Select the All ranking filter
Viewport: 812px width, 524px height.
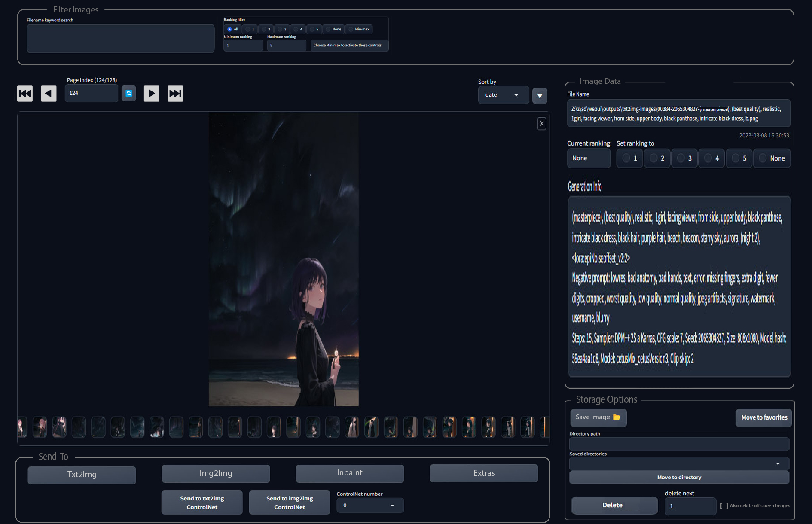tap(230, 29)
